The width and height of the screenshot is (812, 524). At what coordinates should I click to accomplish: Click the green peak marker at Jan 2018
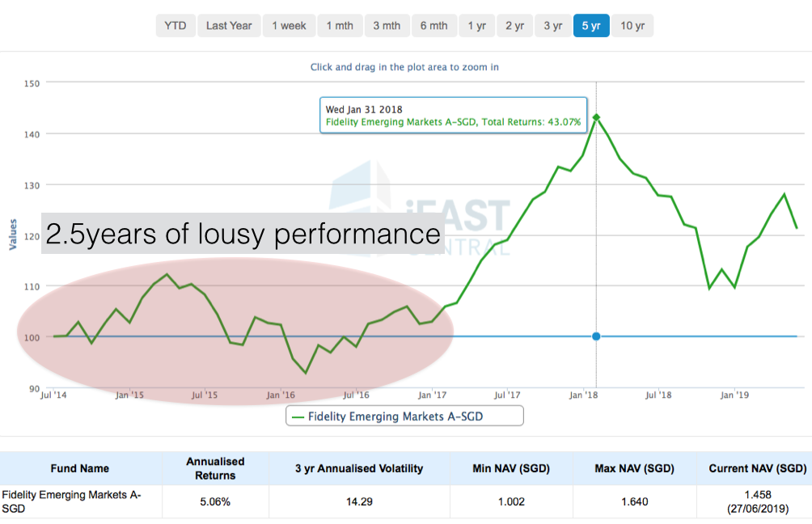597,117
